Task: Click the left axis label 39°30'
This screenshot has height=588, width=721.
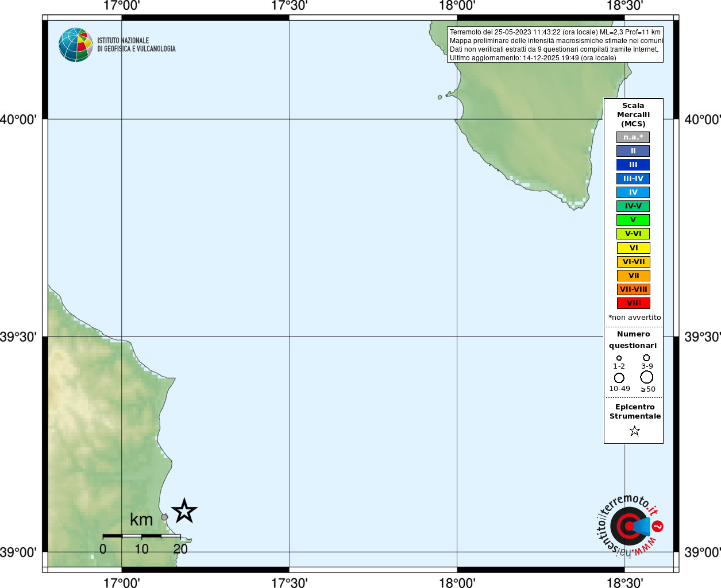Action: tap(18, 336)
